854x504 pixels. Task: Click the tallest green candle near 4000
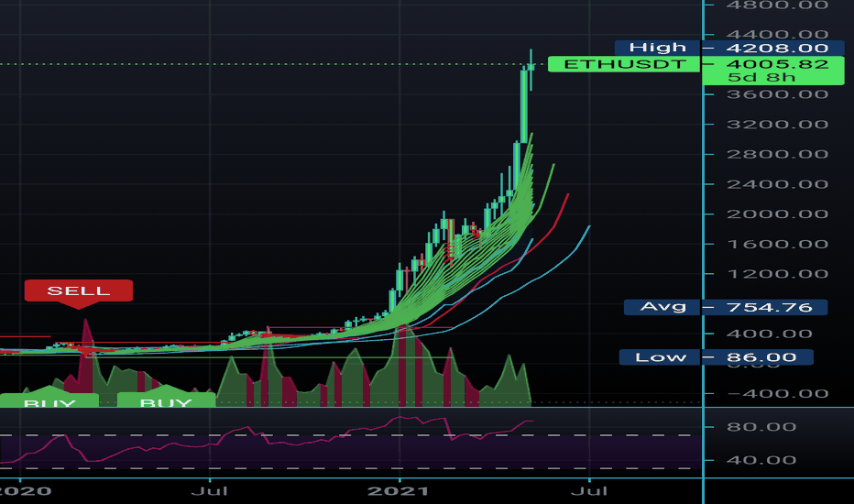(524, 105)
